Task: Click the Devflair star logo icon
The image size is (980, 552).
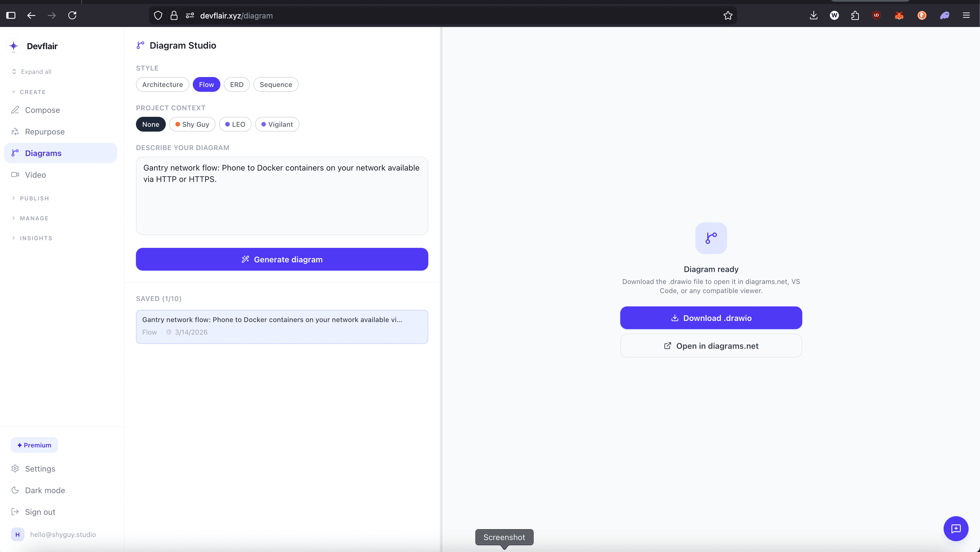Action: (x=14, y=46)
